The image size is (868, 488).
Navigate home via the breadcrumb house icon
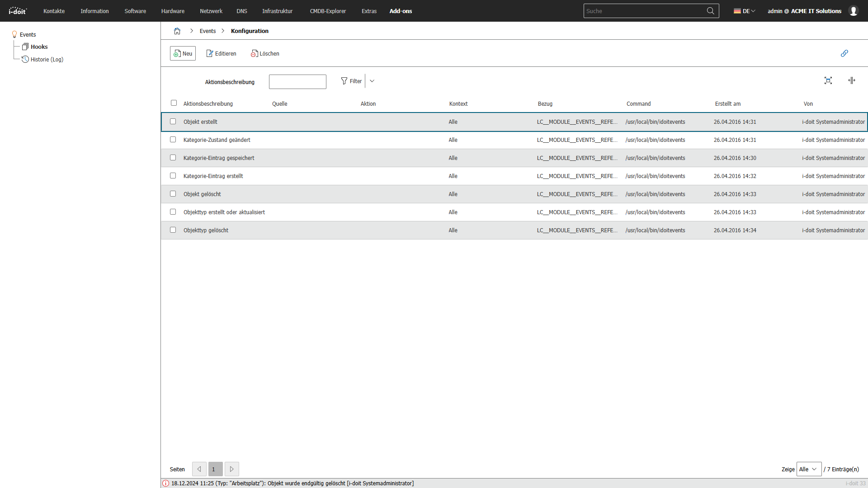tap(177, 31)
